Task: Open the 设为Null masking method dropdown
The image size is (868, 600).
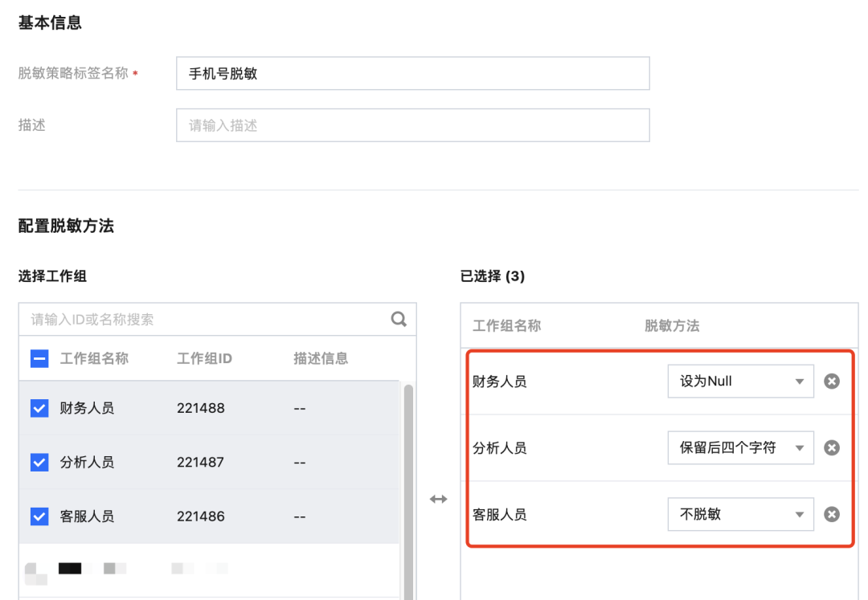Action: (x=740, y=382)
